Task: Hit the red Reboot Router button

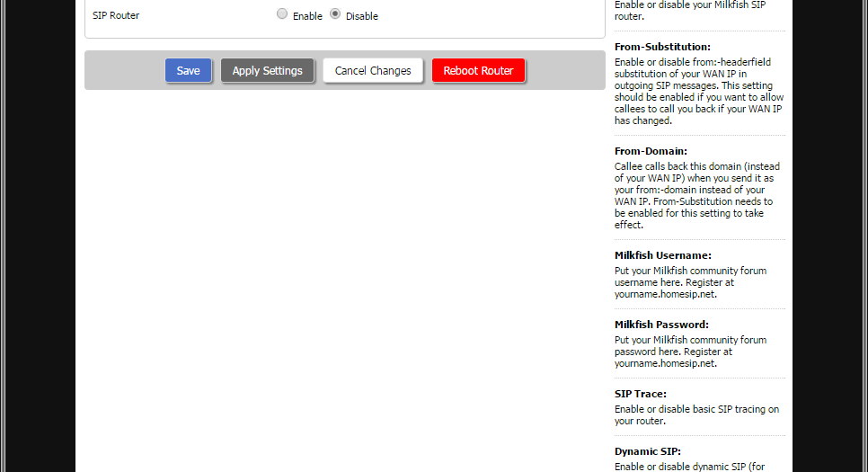Action: point(478,71)
